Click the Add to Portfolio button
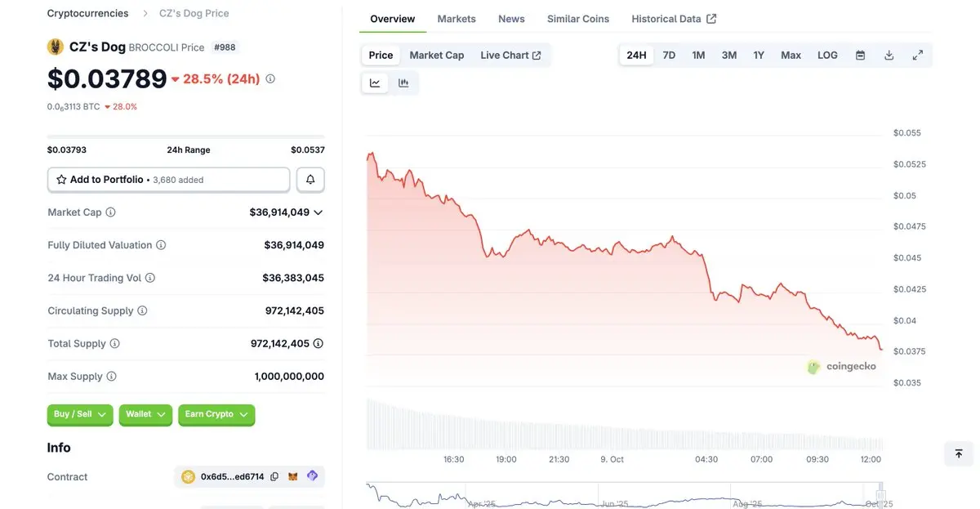 point(168,180)
